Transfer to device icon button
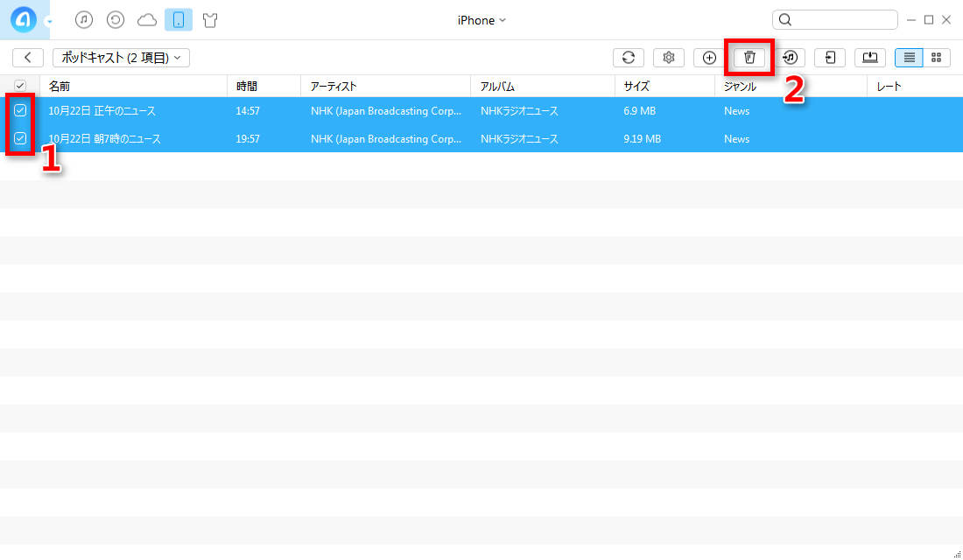Viewport: 963px width, 560px height. point(830,57)
